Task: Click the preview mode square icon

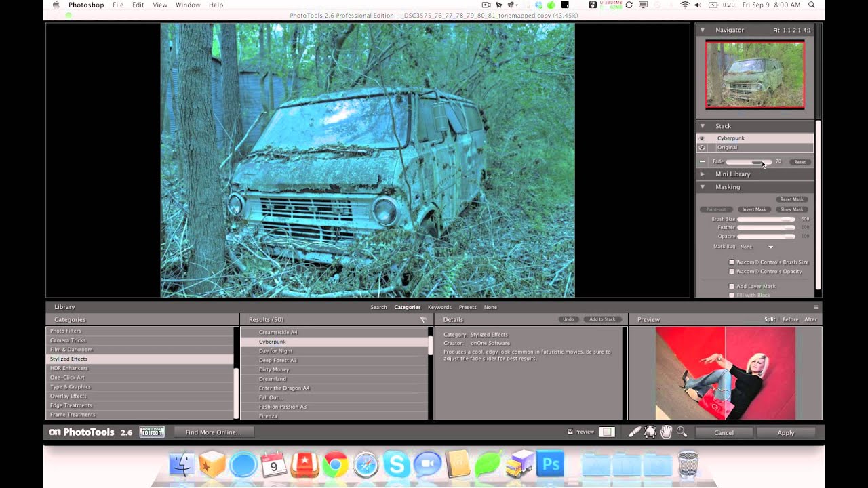Action: point(607,432)
